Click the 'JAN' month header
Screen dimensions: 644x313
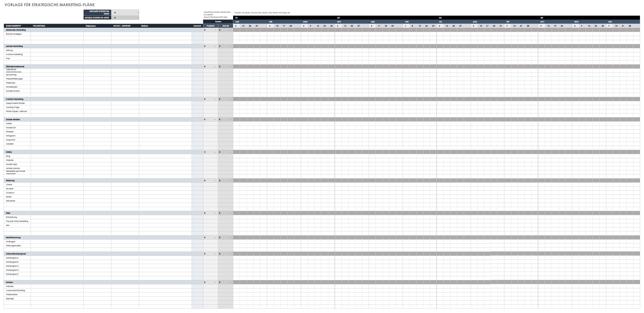250,22
